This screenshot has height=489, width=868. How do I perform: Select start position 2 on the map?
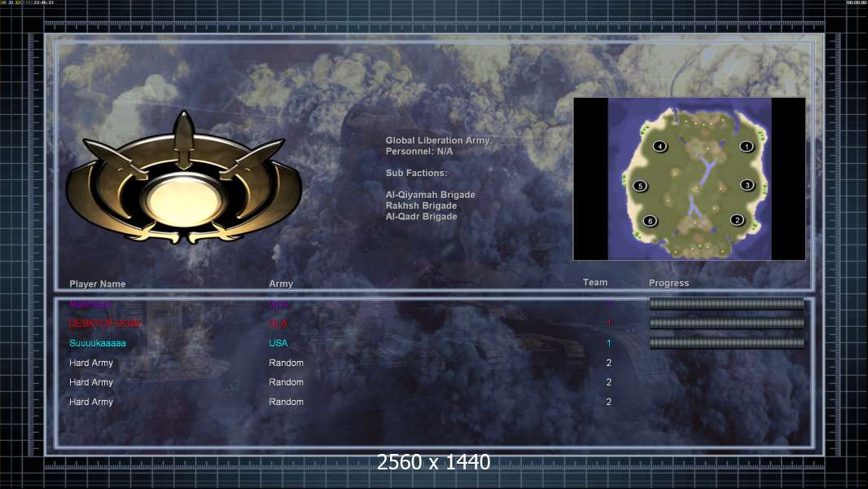click(x=737, y=220)
